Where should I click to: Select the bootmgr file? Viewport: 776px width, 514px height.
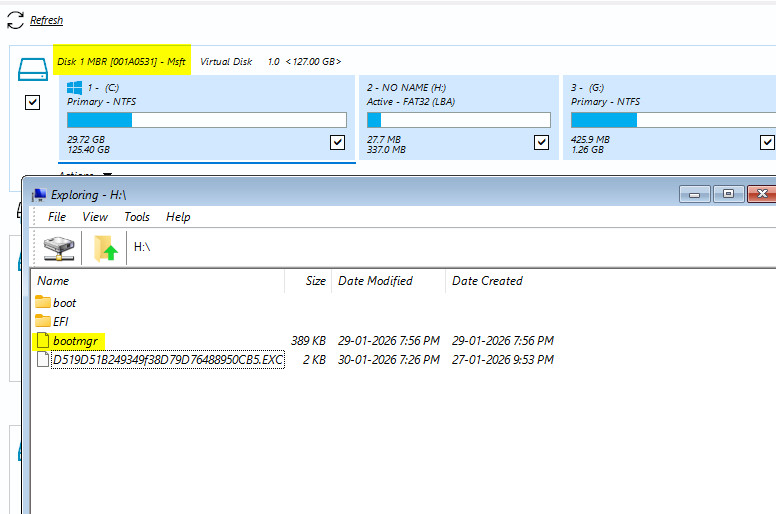tap(74, 340)
